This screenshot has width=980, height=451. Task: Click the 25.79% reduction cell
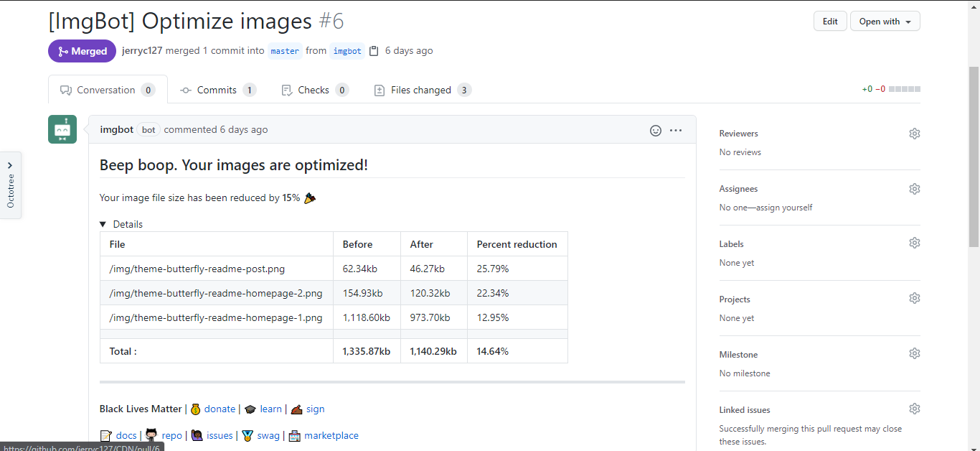click(517, 269)
